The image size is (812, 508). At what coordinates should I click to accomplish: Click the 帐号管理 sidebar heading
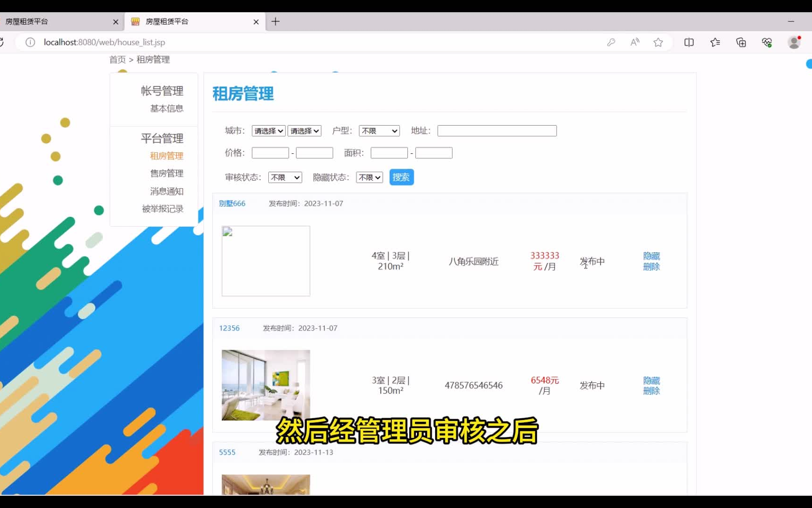[162, 91]
